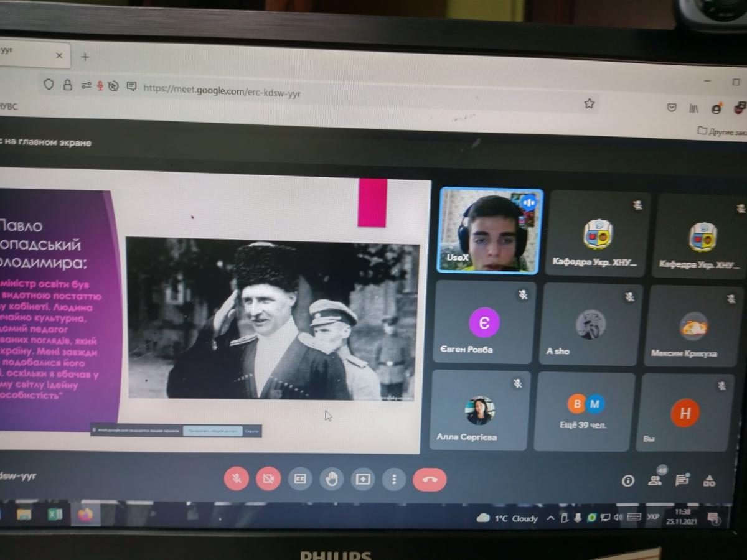This screenshot has width=747, height=560.
Task: Click Firefox icon in taskbar
Action: pyautogui.click(x=85, y=515)
